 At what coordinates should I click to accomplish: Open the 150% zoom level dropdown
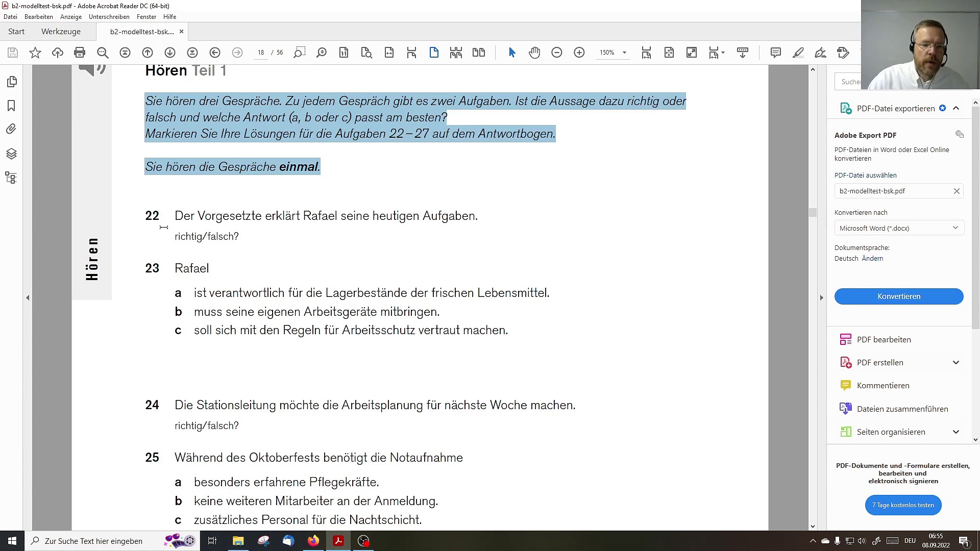point(624,53)
